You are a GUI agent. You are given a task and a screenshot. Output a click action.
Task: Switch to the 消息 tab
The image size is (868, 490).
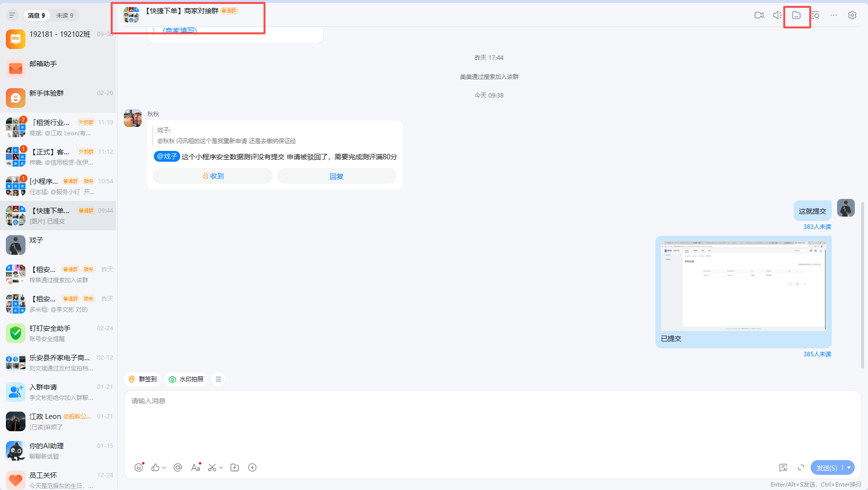coord(36,15)
